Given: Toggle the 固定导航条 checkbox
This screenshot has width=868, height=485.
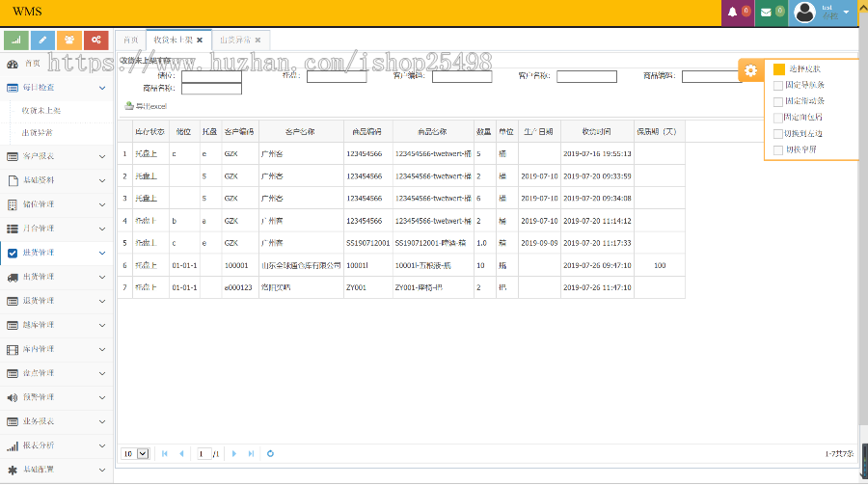Looking at the screenshot, I should (778, 85).
